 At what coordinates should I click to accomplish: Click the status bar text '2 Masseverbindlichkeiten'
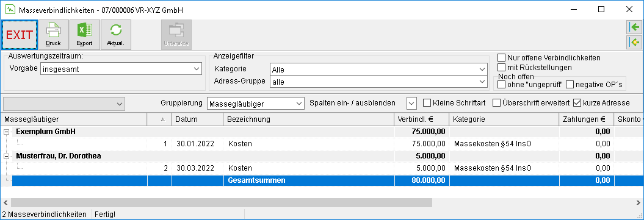pos(45,215)
